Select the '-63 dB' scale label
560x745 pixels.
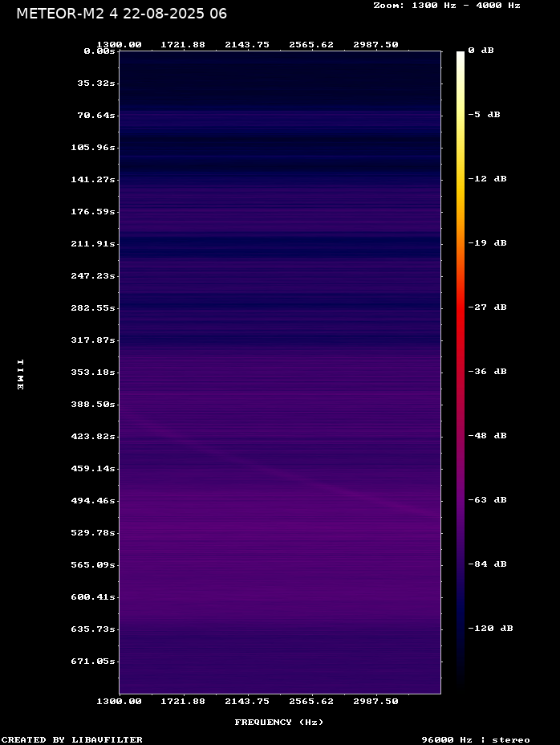tap(487, 500)
